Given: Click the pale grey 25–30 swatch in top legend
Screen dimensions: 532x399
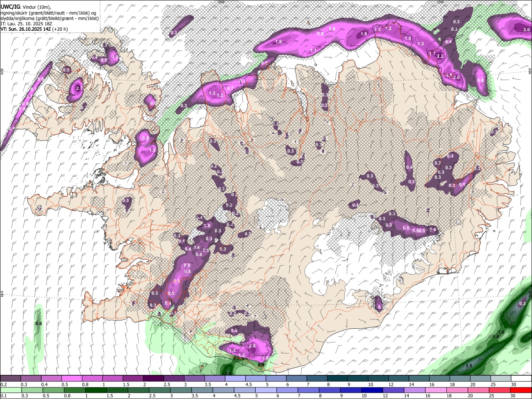Looking at the screenshot, I should [501, 379].
